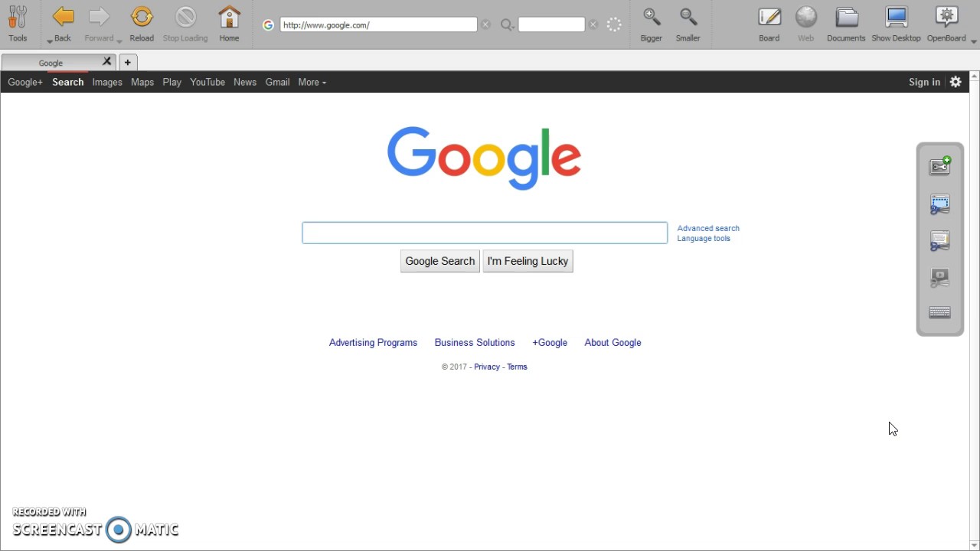Open the Language tools link
This screenshot has height=551, width=980.
(x=704, y=238)
